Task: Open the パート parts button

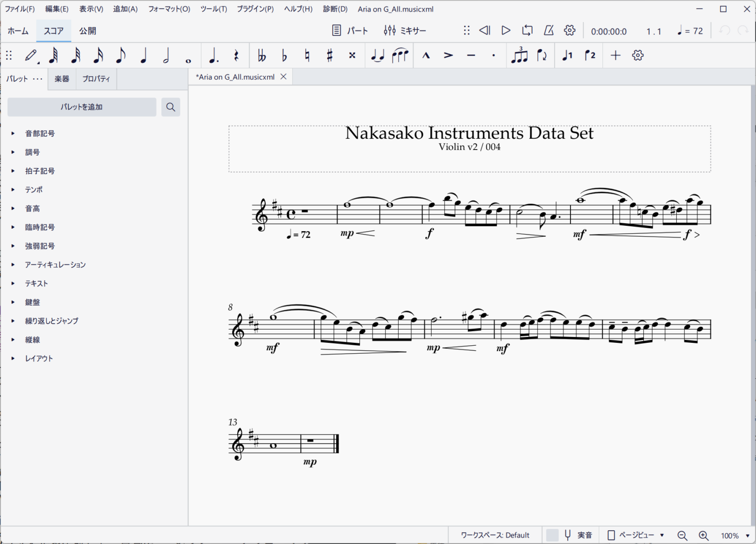Action: 350,30
